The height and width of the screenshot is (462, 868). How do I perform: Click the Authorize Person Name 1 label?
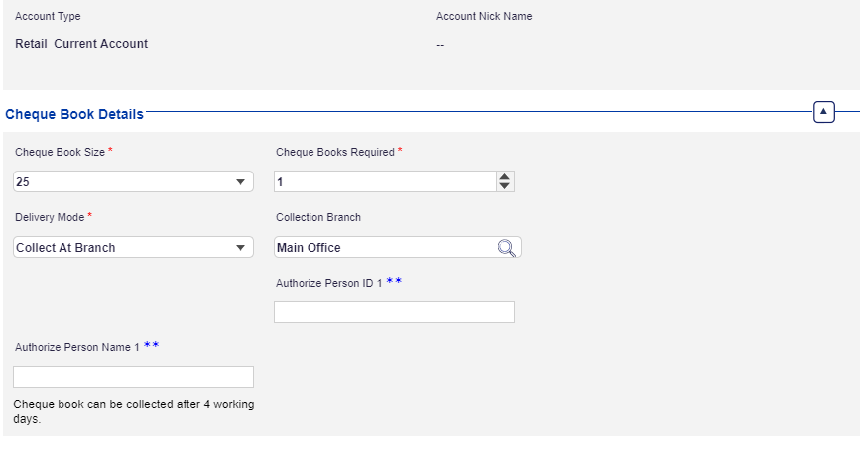coord(77,347)
